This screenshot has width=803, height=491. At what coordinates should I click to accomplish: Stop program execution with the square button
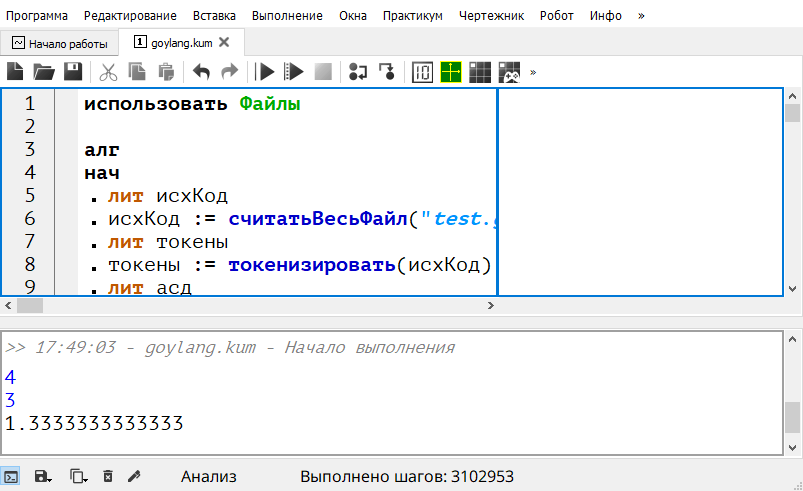(x=322, y=72)
